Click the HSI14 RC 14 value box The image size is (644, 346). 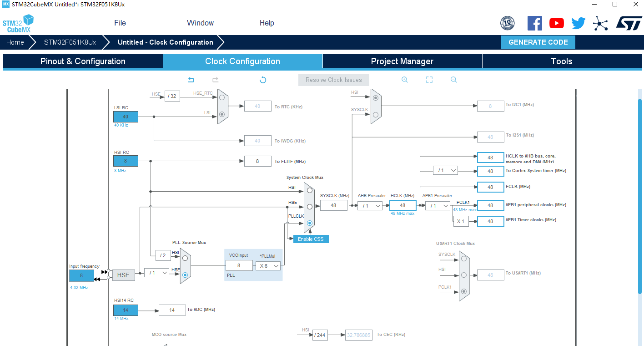[126, 310]
